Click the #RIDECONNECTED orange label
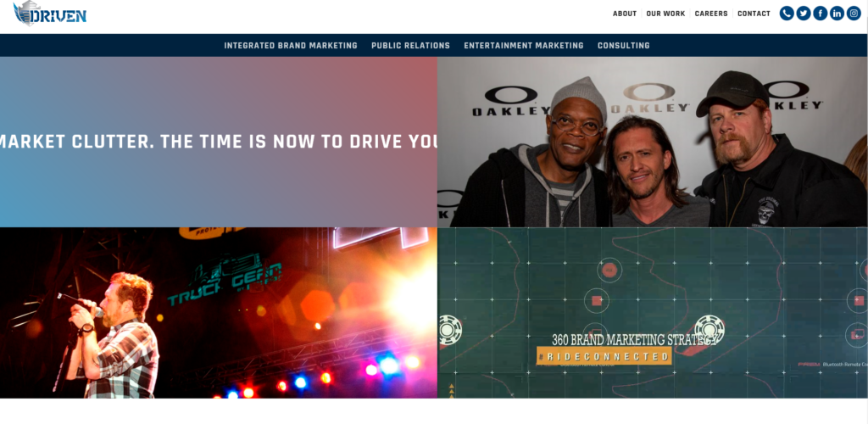This screenshot has height=424, width=868. [x=604, y=356]
